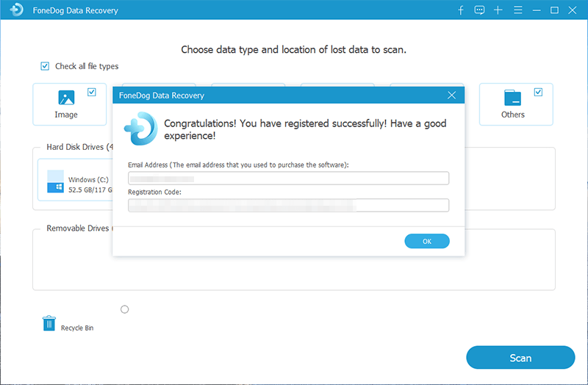Choose the Windows (C:) drive icon
The height and width of the screenshot is (385, 588).
[56, 181]
